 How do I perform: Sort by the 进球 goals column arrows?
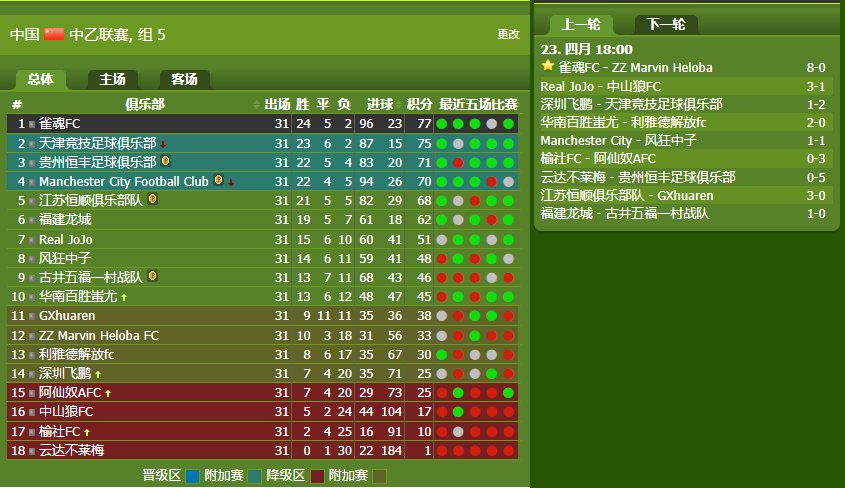[x=399, y=104]
